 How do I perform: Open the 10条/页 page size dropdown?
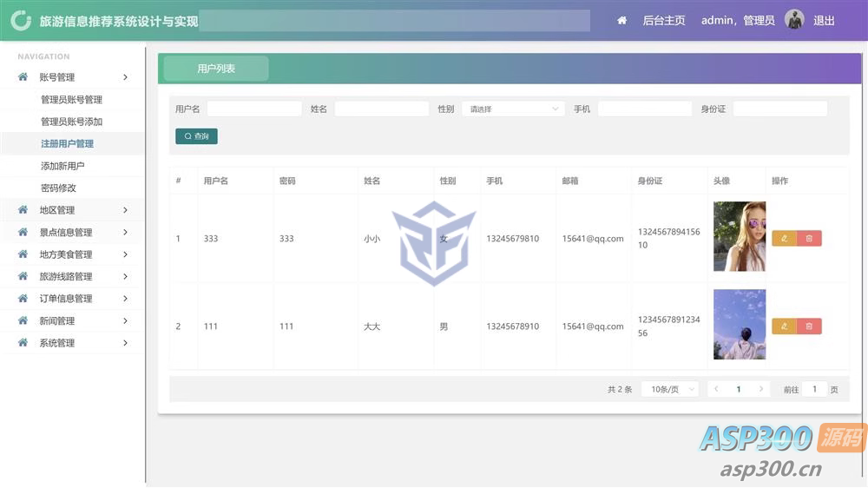point(670,389)
